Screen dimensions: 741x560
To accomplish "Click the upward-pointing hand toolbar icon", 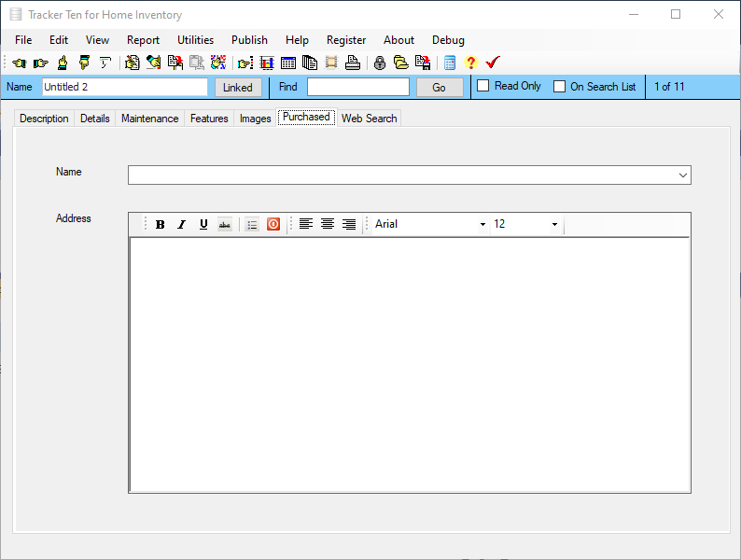I will (x=63, y=63).
